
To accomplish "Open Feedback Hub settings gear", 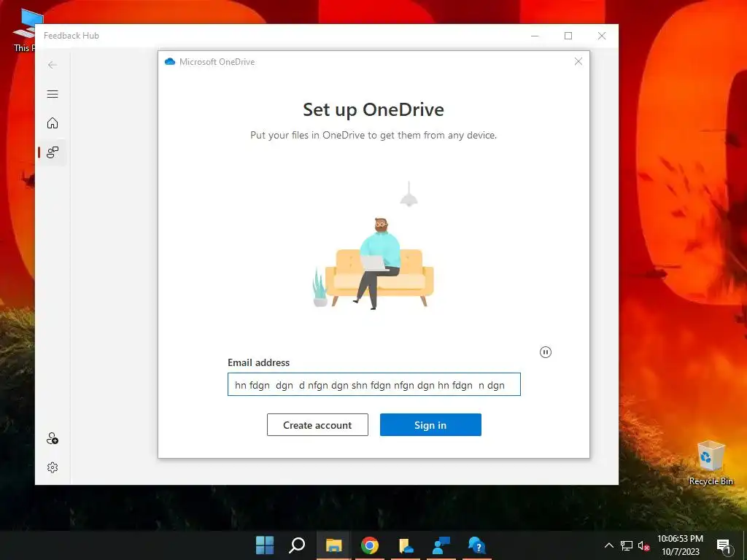I will tap(53, 467).
